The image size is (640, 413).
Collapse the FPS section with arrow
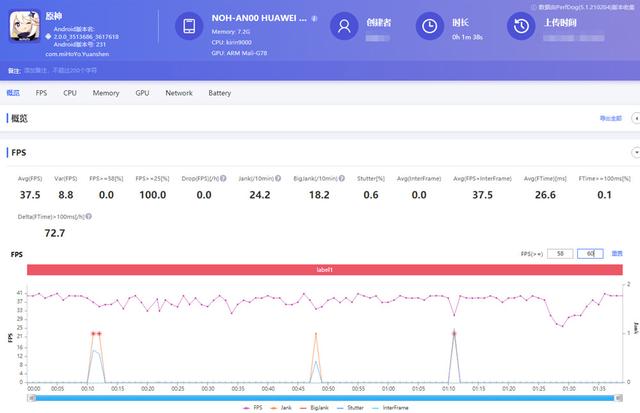click(636, 153)
